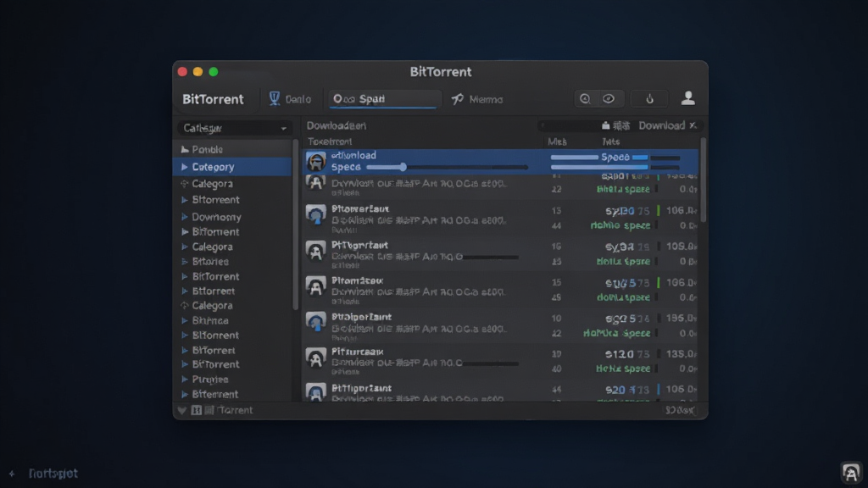This screenshot has width=868, height=488.
Task: Click the Mids column header
Action: coord(557,141)
